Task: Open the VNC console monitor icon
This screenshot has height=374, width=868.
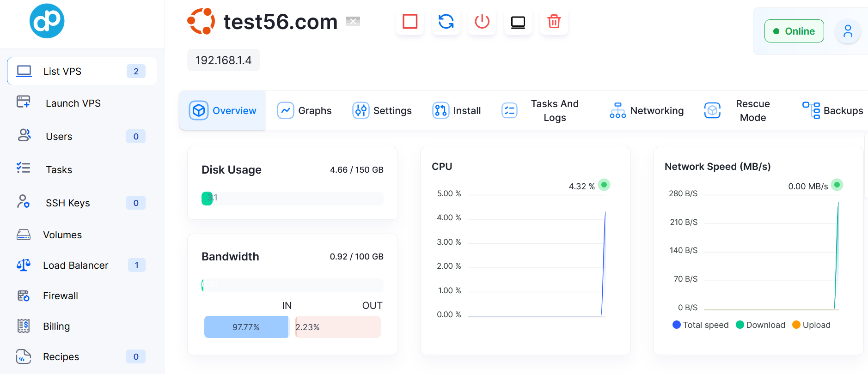Action: coord(518,22)
